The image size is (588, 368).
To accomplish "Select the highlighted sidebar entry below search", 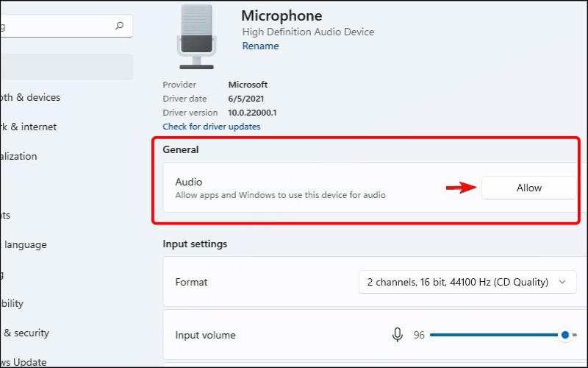I will [66, 67].
